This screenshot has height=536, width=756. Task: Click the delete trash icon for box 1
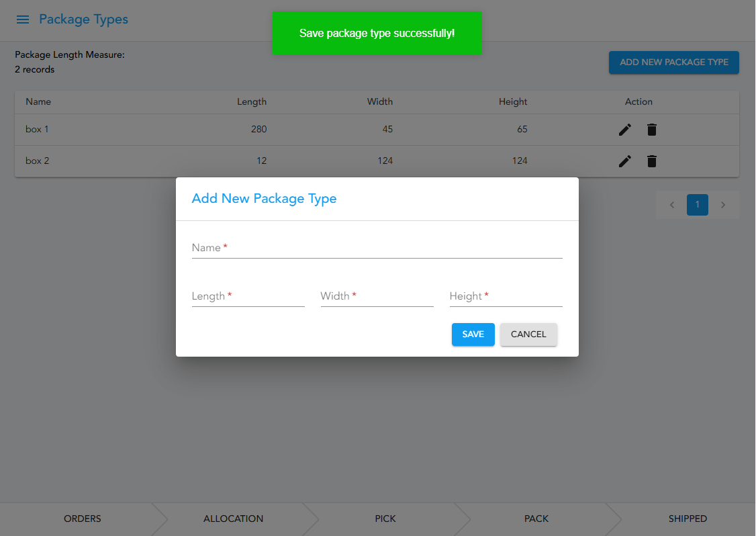(x=651, y=129)
